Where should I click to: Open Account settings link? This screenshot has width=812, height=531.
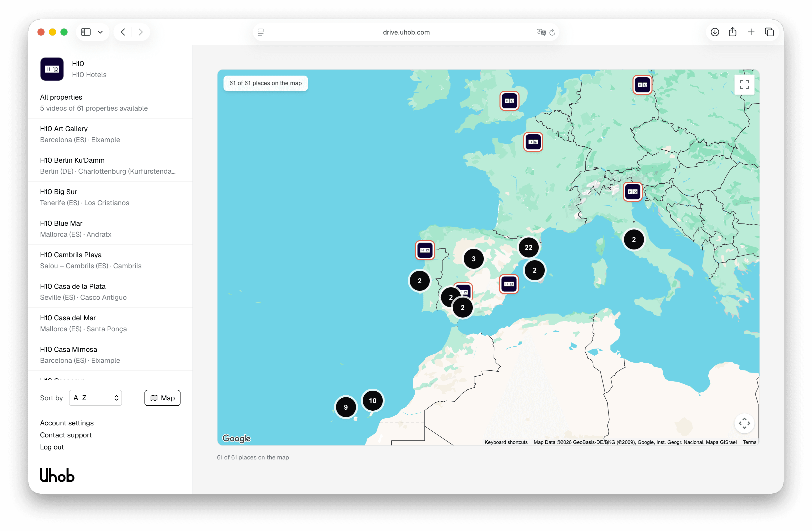click(67, 423)
